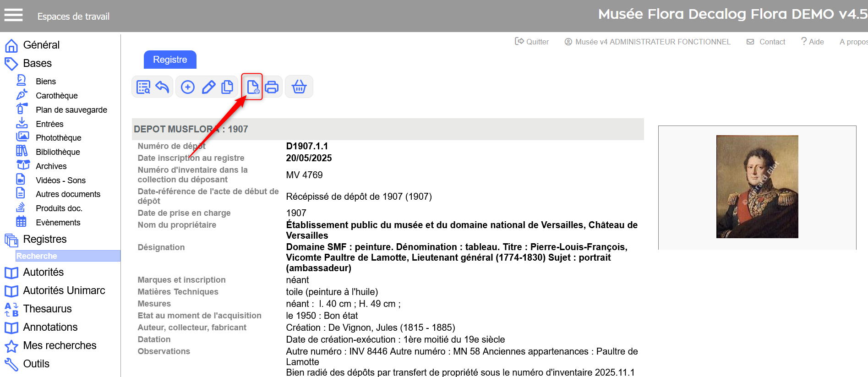Click the portrait painting thumbnail
868x377 pixels.
coord(757,186)
